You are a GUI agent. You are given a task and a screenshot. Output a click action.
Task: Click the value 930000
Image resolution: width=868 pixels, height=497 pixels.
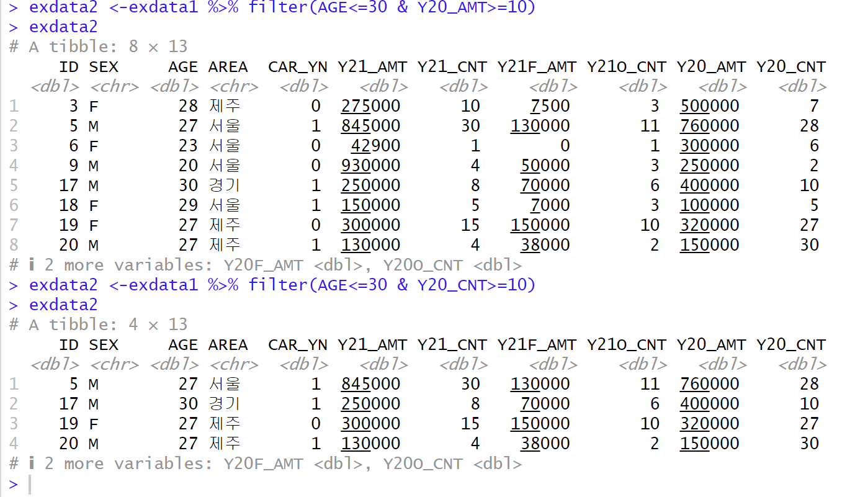point(370,166)
